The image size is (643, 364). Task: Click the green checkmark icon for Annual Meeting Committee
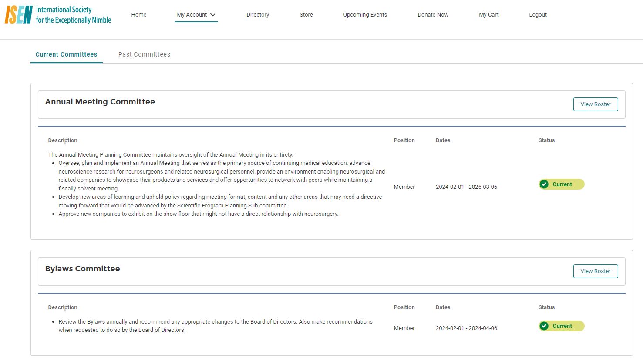pos(544,184)
